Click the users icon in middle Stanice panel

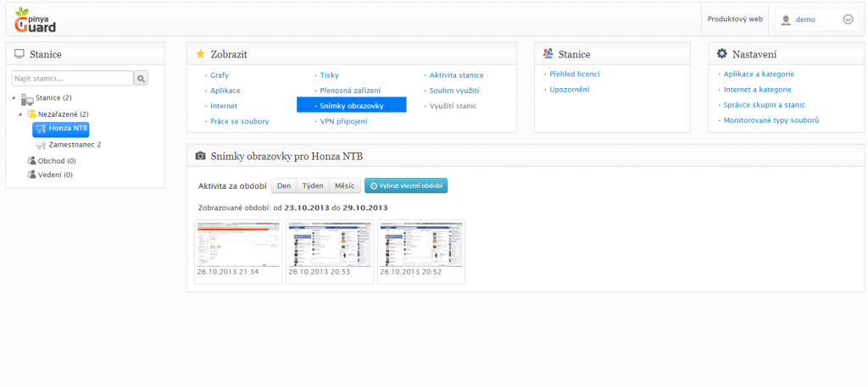click(548, 53)
